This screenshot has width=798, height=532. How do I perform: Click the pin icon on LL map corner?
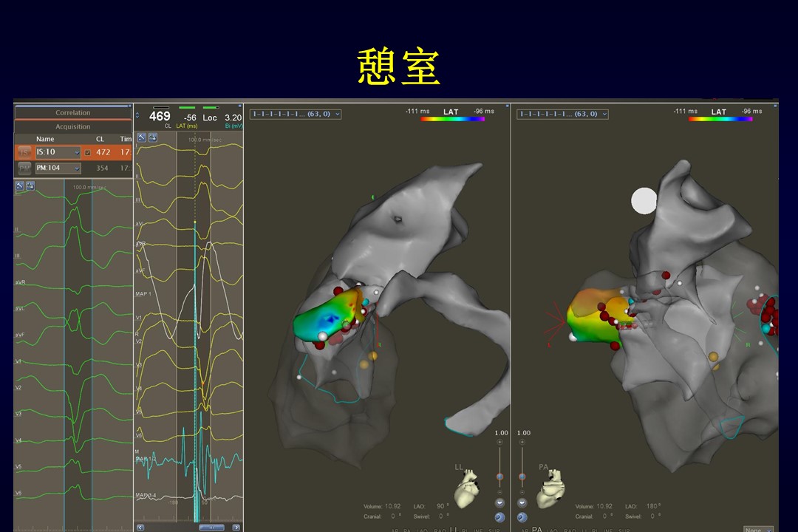pyautogui.click(x=508, y=106)
